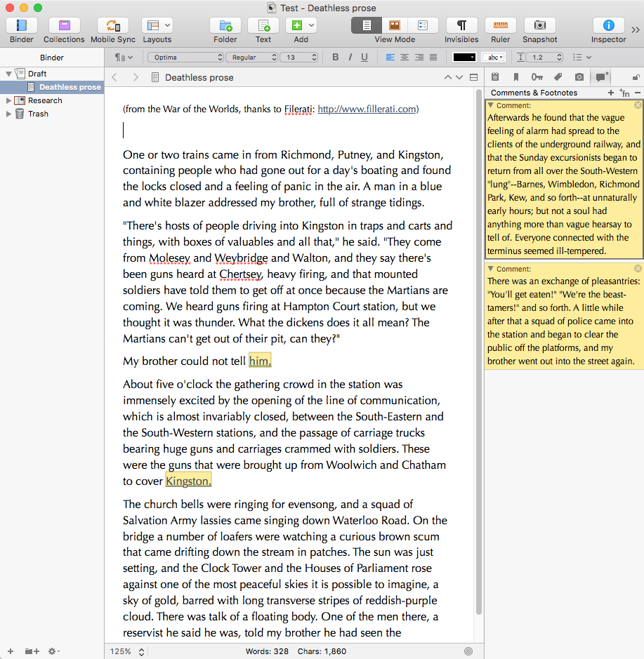Open the fillerati.com hyperlink
This screenshot has width=644, height=659.
point(367,109)
